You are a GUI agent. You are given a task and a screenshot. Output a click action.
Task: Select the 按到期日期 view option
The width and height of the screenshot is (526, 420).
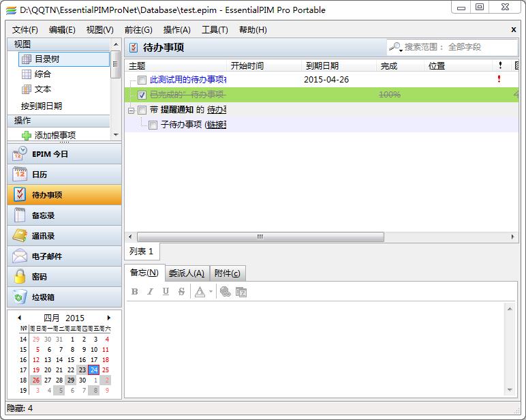tap(42, 106)
